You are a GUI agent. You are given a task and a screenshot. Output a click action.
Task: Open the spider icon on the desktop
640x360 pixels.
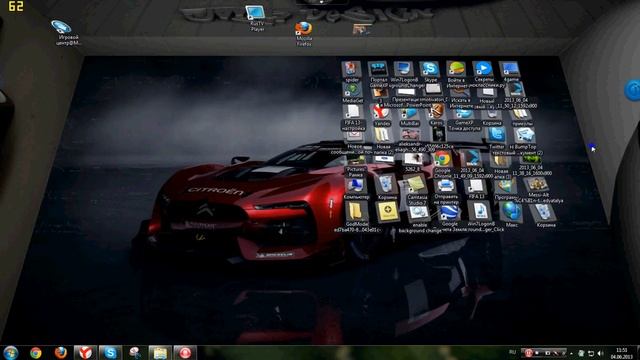pos(351,70)
